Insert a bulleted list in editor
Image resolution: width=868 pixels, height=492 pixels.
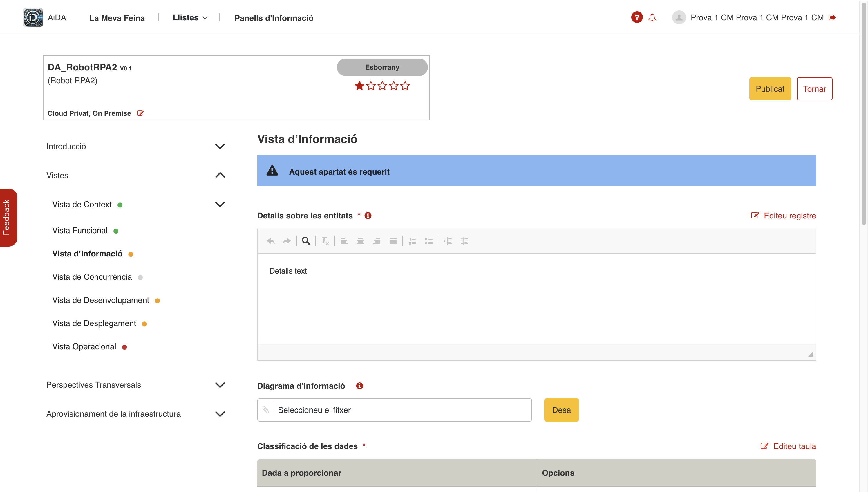click(428, 241)
